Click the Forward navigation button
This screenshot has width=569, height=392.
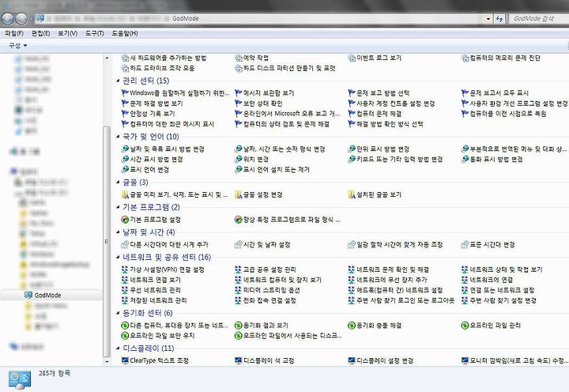21,18
